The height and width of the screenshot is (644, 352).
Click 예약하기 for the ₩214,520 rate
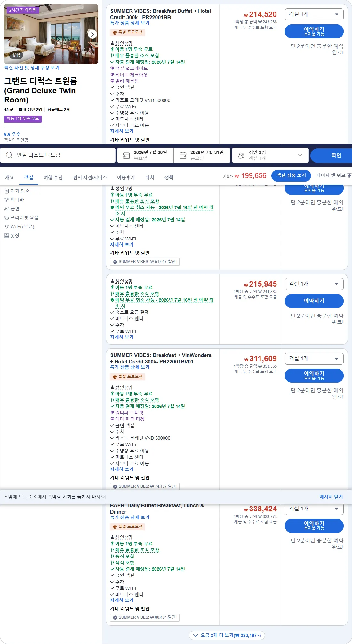314,31
